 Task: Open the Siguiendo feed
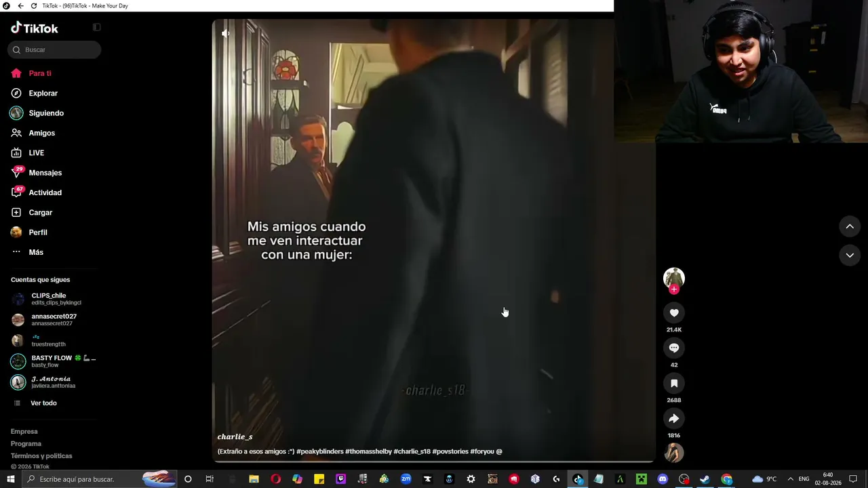pyautogui.click(x=37, y=113)
